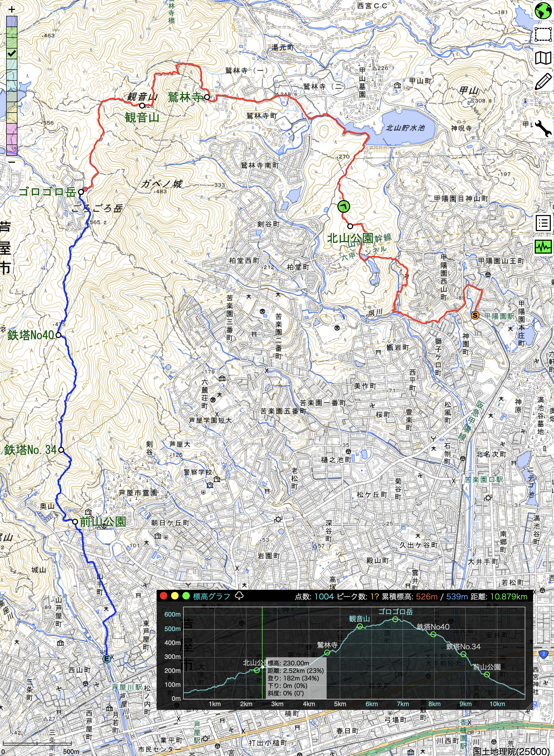Zoom out with the minus button
This screenshot has height=756, width=554.
[12, 162]
